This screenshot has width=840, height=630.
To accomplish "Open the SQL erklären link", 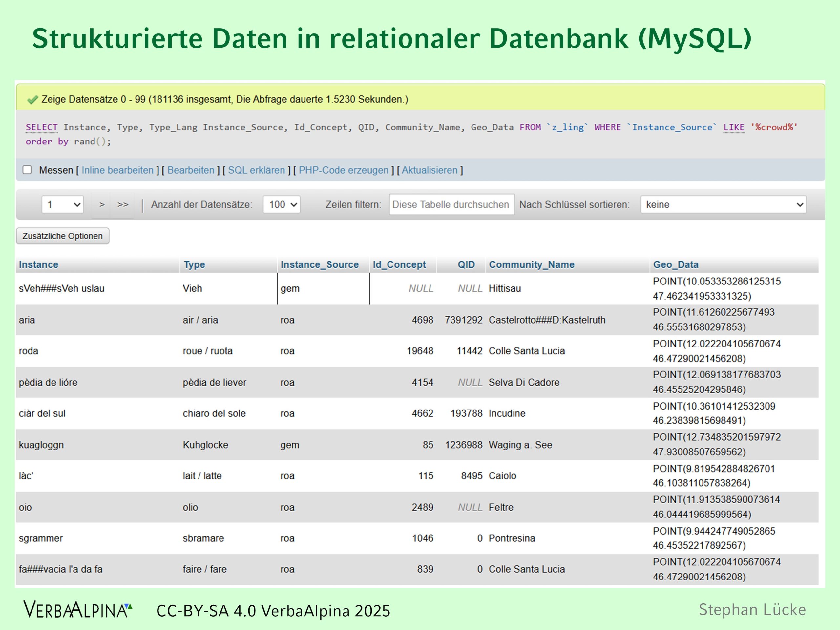I will pyautogui.click(x=256, y=170).
